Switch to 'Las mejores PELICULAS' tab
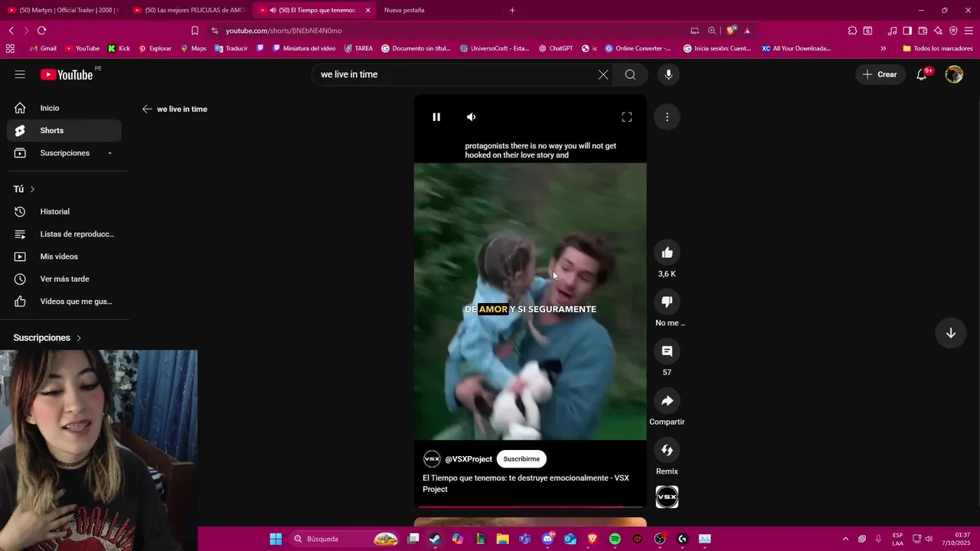 188,10
